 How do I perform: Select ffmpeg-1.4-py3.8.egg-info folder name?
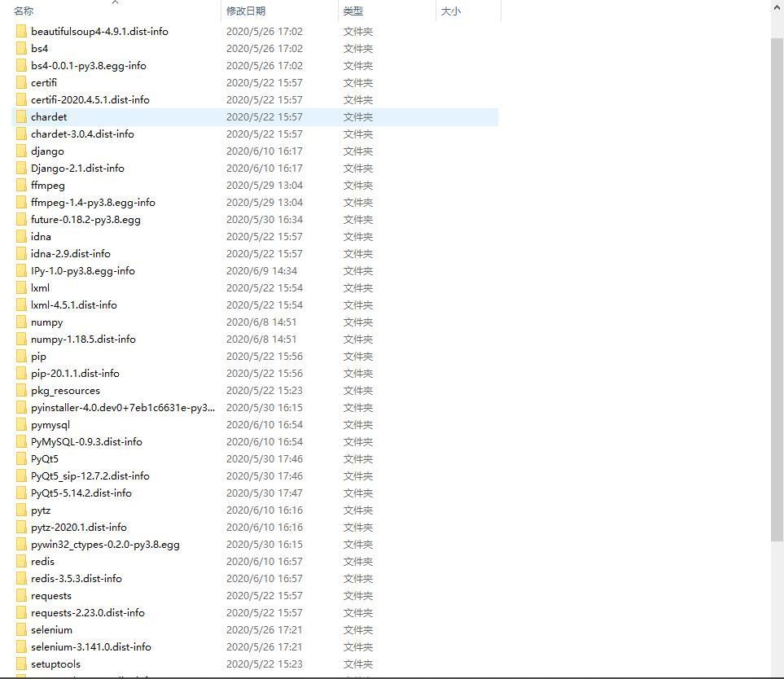(x=93, y=203)
